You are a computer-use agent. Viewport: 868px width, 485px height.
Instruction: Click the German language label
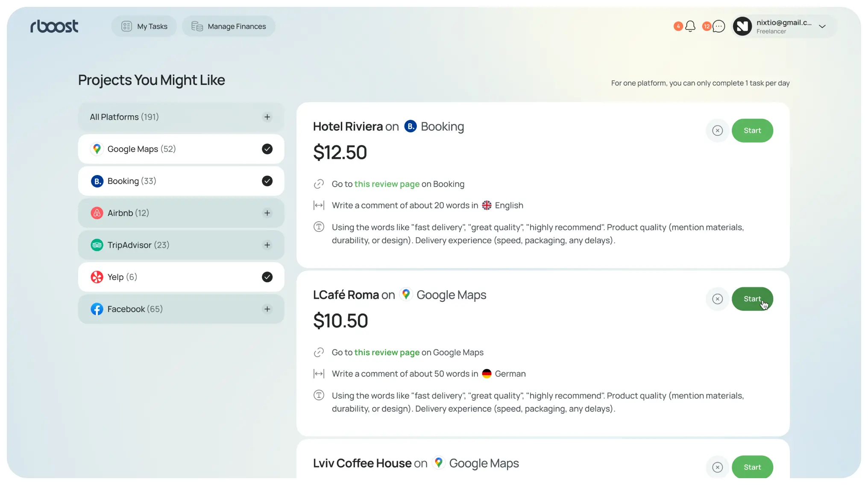tap(510, 374)
